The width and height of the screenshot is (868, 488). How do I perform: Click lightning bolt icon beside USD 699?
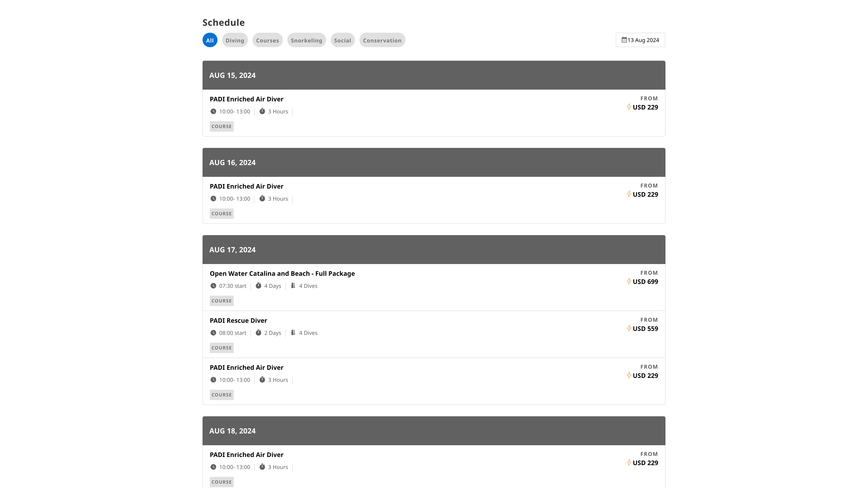pyautogui.click(x=629, y=281)
